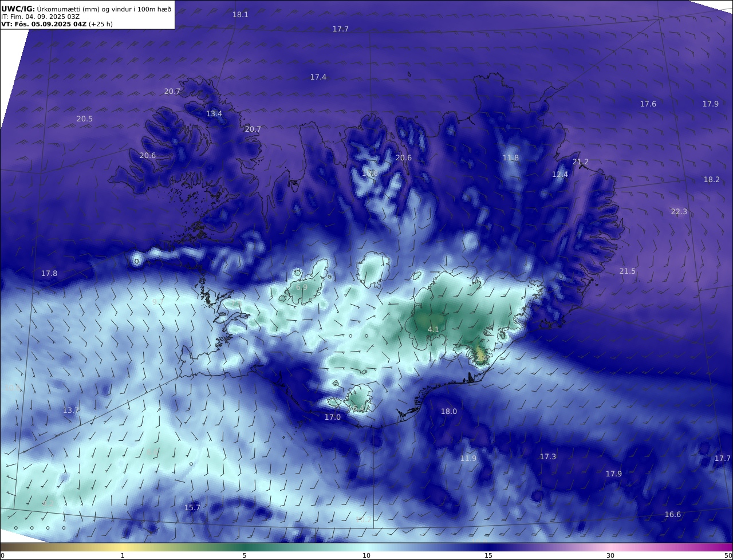
Task: Click the 21.2 value label
Action: coord(581,162)
